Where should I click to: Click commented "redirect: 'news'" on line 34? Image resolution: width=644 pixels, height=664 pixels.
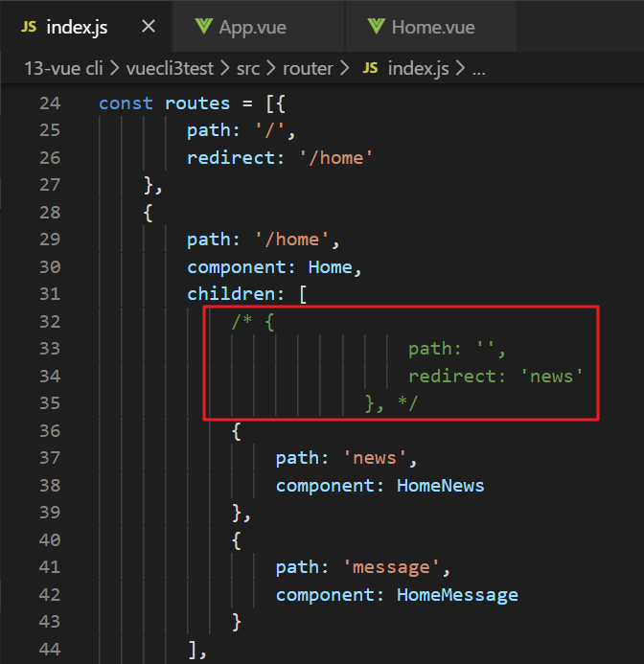tap(495, 376)
